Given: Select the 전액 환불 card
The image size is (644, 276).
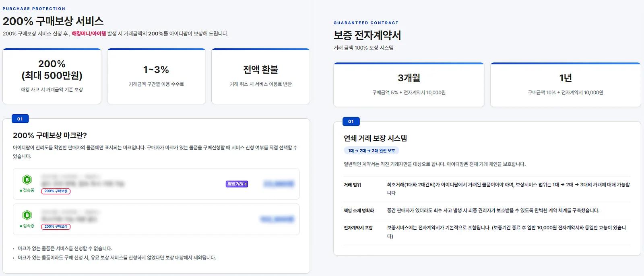Looking at the screenshot, I should pos(261,76).
